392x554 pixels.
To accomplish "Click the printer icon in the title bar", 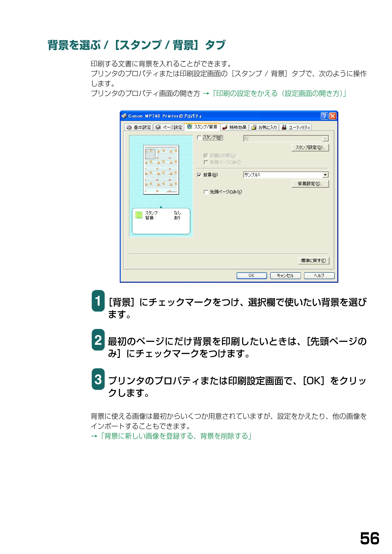I will (x=124, y=116).
